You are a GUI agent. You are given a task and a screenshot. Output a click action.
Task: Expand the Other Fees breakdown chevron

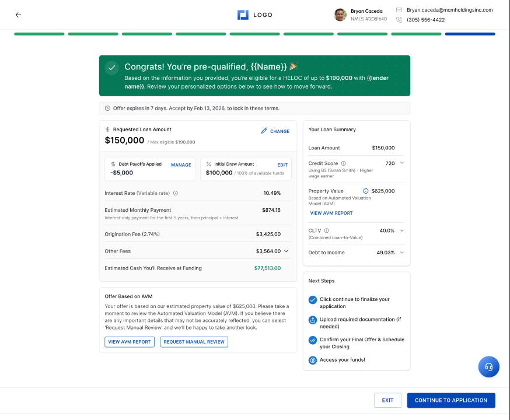[x=287, y=251]
